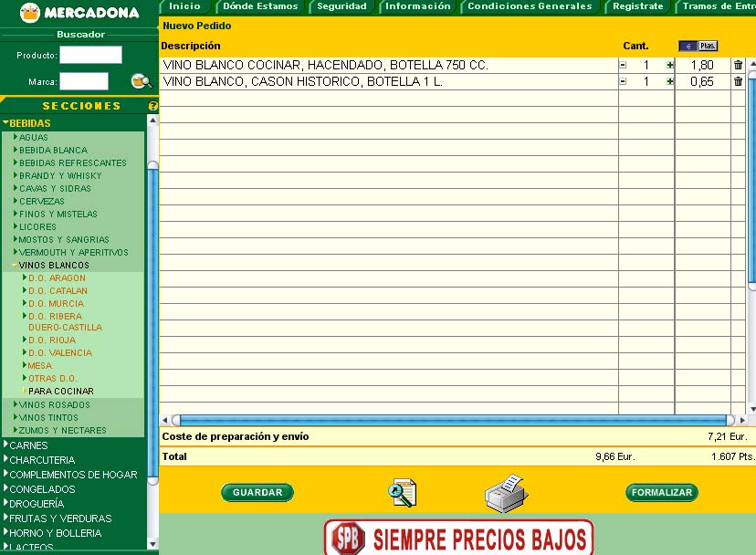Expand the LICORES category
Viewport: 756px width, 555px height.
point(35,226)
